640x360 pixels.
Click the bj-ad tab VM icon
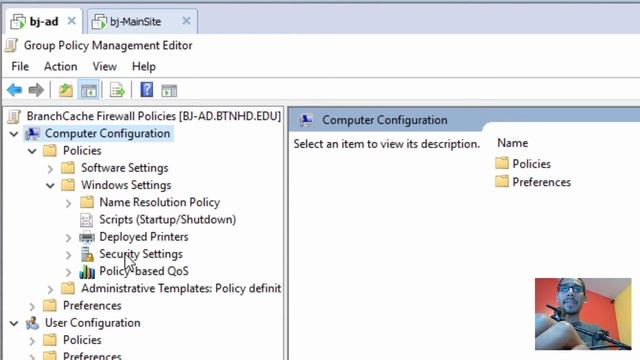point(18,22)
